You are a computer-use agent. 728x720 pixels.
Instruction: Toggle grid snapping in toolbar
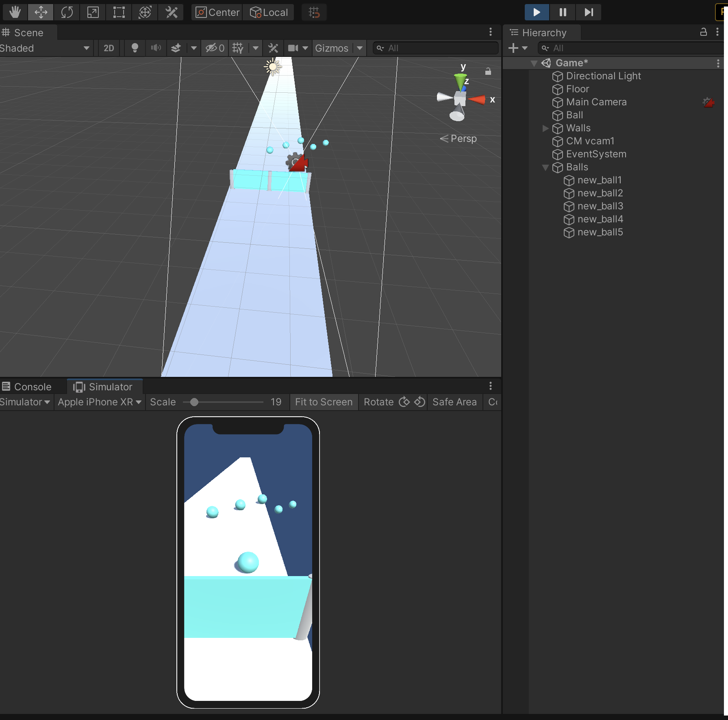314,12
